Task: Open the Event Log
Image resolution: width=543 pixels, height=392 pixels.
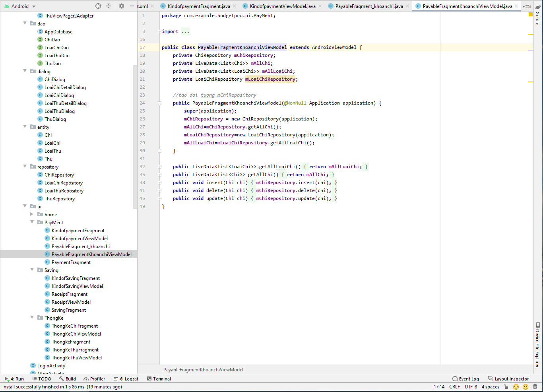Action: [x=466, y=379]
